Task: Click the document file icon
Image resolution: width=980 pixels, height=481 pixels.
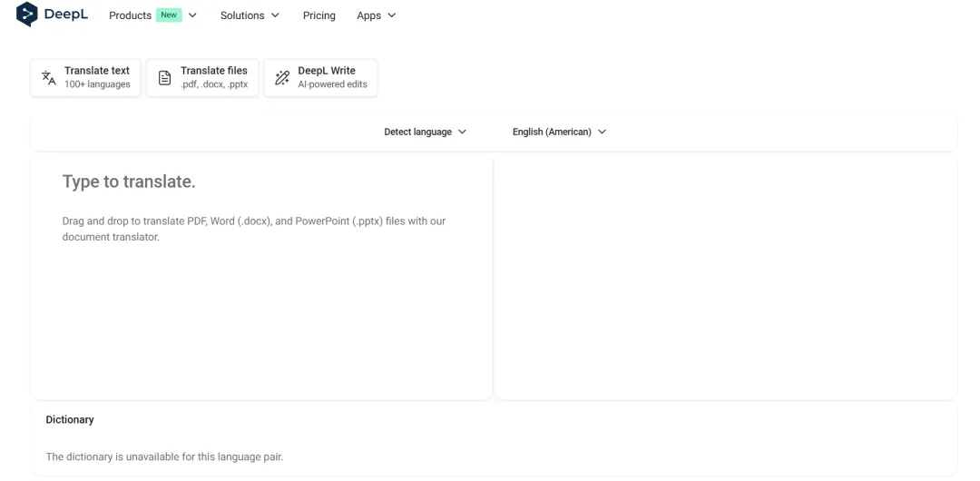Action: pyautogui.click(x=164, y=77)
